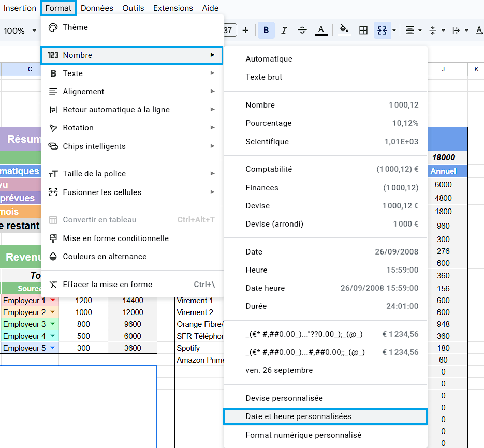Click the horizontal align toolbar icon
The height and width of the screenshot is (448, 484).
[x=410, y=31]
